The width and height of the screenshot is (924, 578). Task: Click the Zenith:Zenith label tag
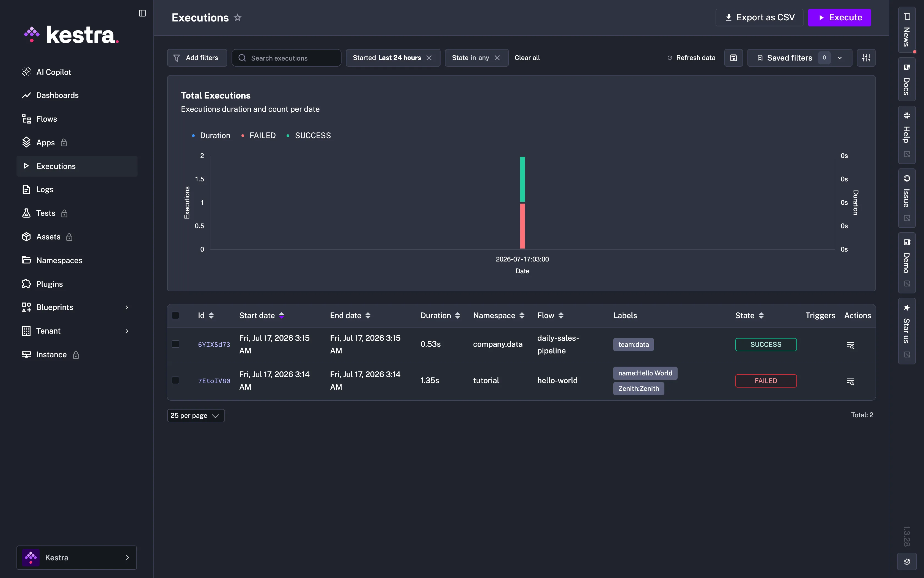click(638, 388)
